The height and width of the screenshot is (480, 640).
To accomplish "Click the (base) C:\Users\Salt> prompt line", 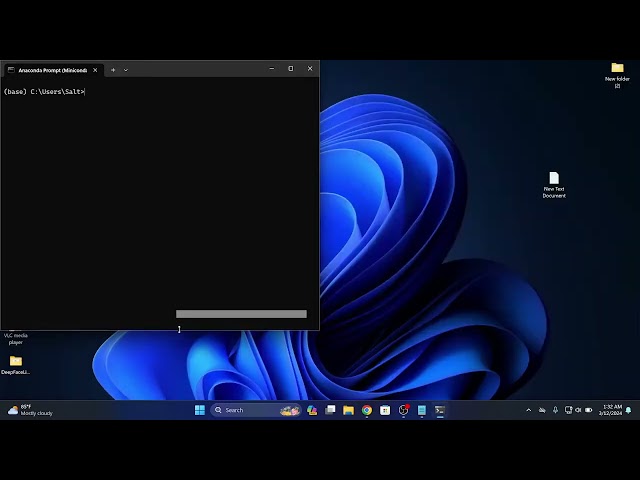I will point(44,91).
